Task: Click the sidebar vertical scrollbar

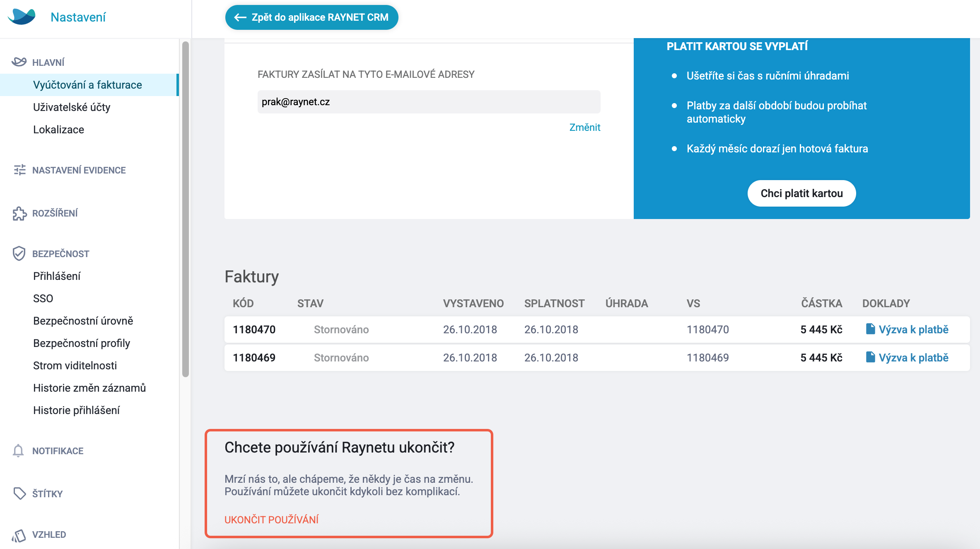Action: (x=186, y=209)
